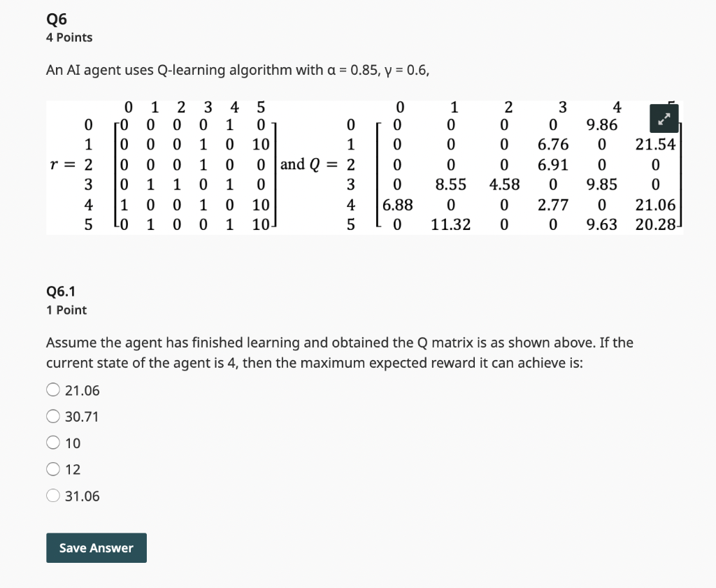
Task: Click the label text next to option 21.06
Action: click(x=83, y=389)
